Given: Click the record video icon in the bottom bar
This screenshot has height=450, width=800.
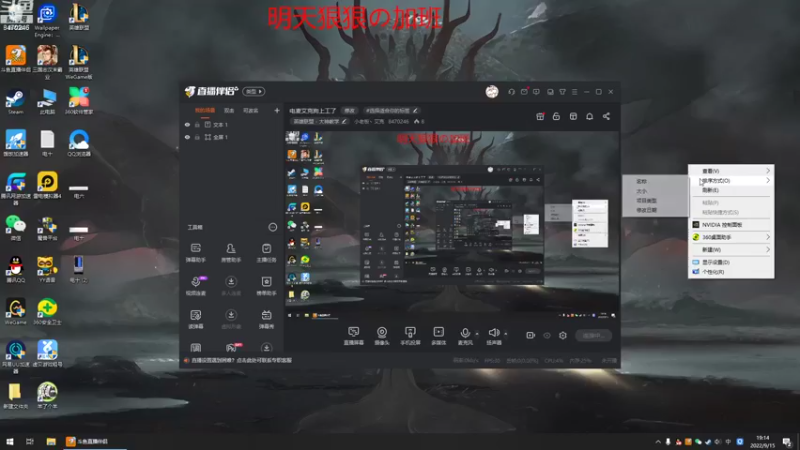Looking at the screenshot, I should 531,335.
